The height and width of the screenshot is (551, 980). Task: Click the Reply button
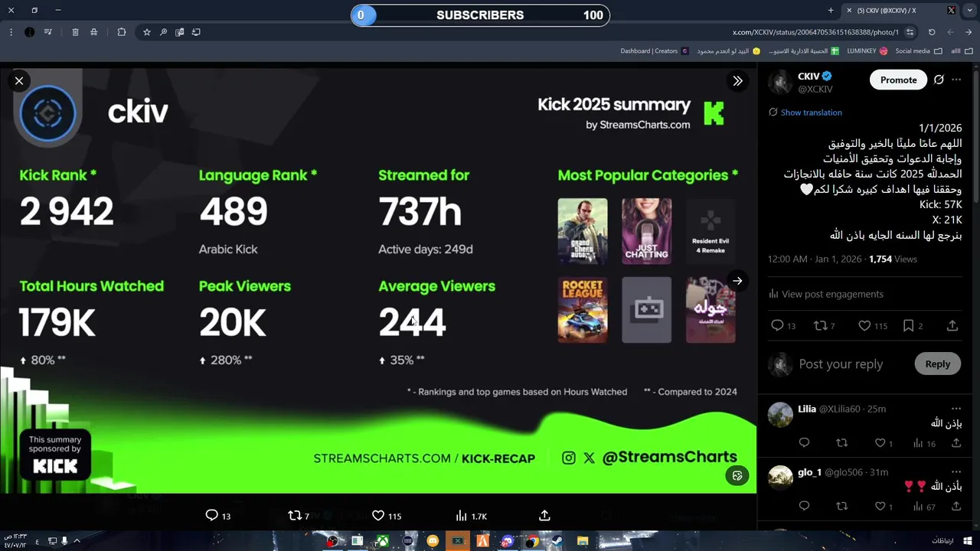click(937, 364)
